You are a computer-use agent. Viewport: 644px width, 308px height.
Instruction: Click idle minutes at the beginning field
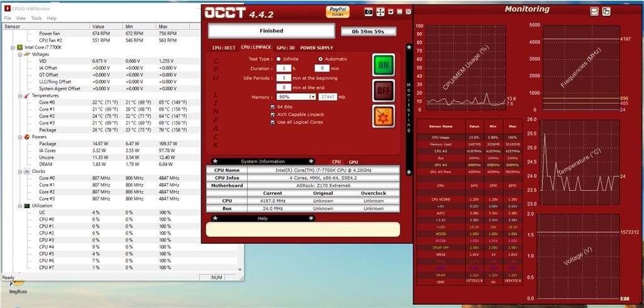[284, 77]
